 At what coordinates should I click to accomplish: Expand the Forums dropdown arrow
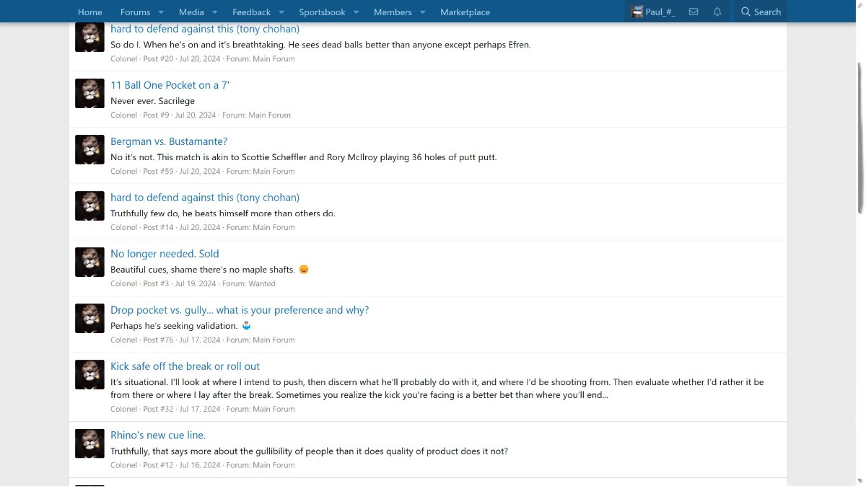161,12
